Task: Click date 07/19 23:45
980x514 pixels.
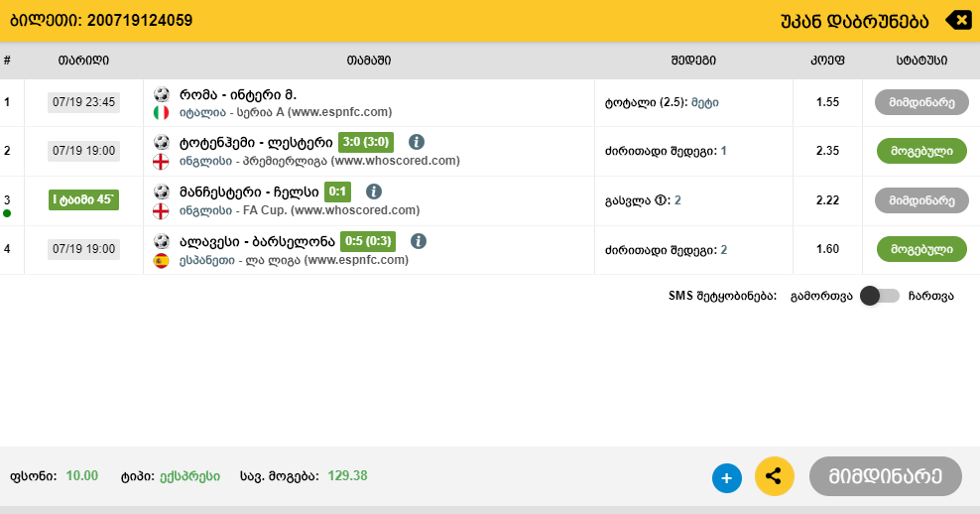Action: [x=83, y=102]
